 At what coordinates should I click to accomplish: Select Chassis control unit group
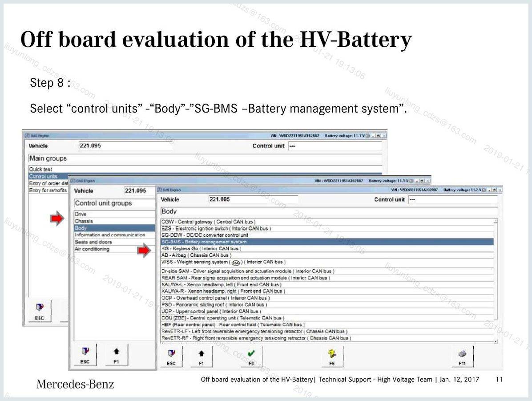coord(114,221)
